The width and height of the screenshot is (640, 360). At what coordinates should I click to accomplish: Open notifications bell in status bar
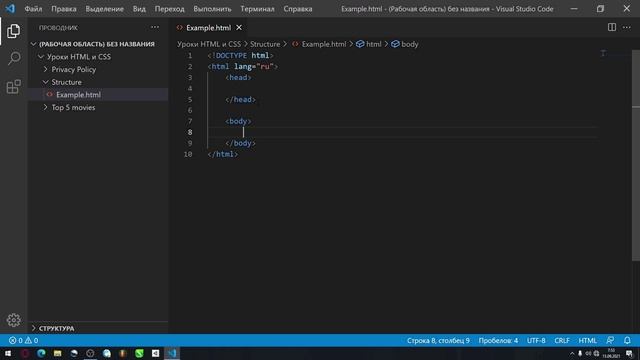pos(627,340)
